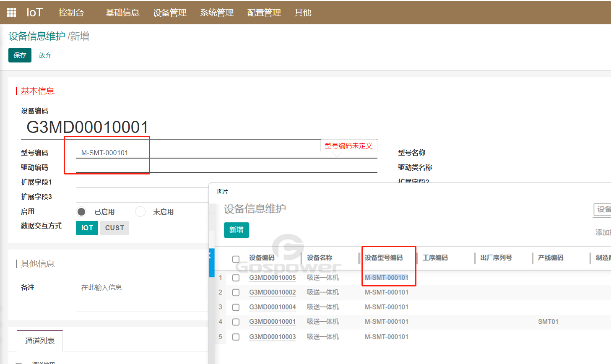This screenshot has height=364, width=611.
Task: Sort by 工序编码 column header
Action: pos(435,257)
